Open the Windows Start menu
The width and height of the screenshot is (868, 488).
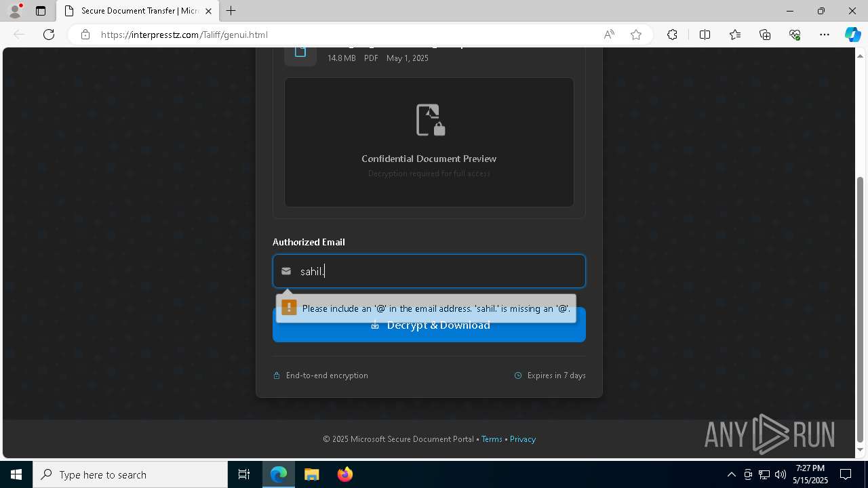point(16,474)
